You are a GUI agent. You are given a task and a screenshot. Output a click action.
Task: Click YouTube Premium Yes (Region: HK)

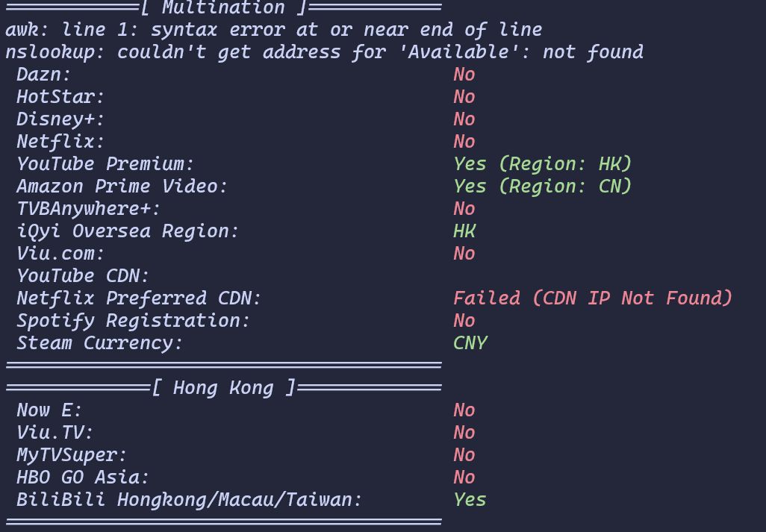click(542, 164)
